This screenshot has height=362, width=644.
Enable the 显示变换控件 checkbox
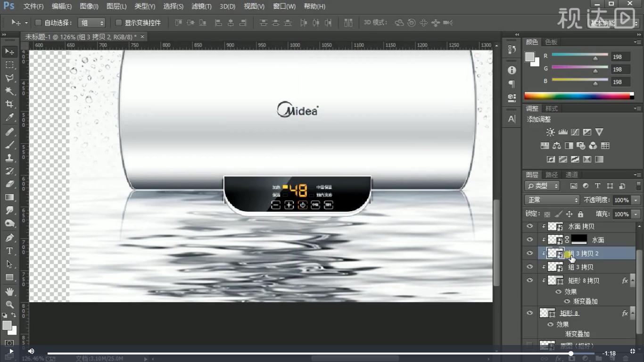(119, 23)
